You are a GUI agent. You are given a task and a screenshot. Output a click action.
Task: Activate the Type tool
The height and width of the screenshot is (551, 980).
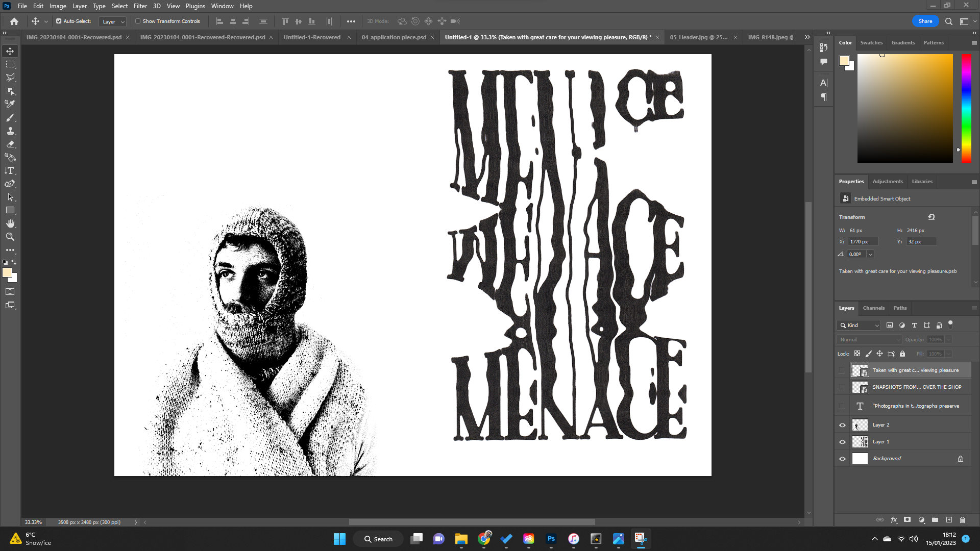point(10,170)
